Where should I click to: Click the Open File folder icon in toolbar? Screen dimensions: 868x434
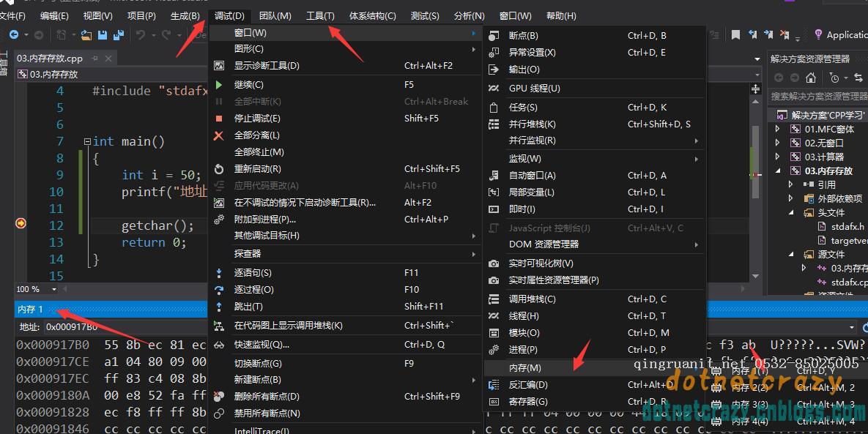pyautogui.click(x=86, y=35)
